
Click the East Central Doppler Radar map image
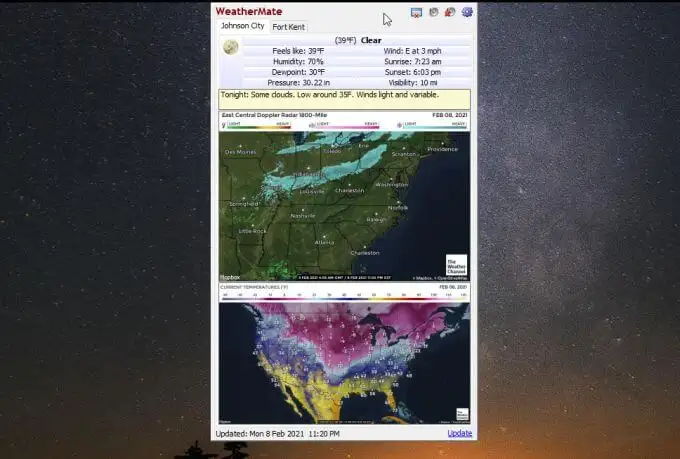click(x=344, y=206)
